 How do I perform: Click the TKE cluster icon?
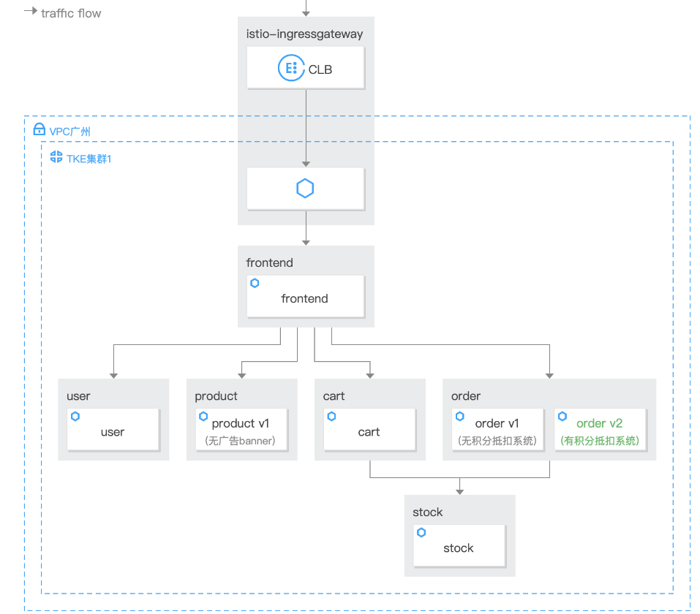(x=56, y=157)
